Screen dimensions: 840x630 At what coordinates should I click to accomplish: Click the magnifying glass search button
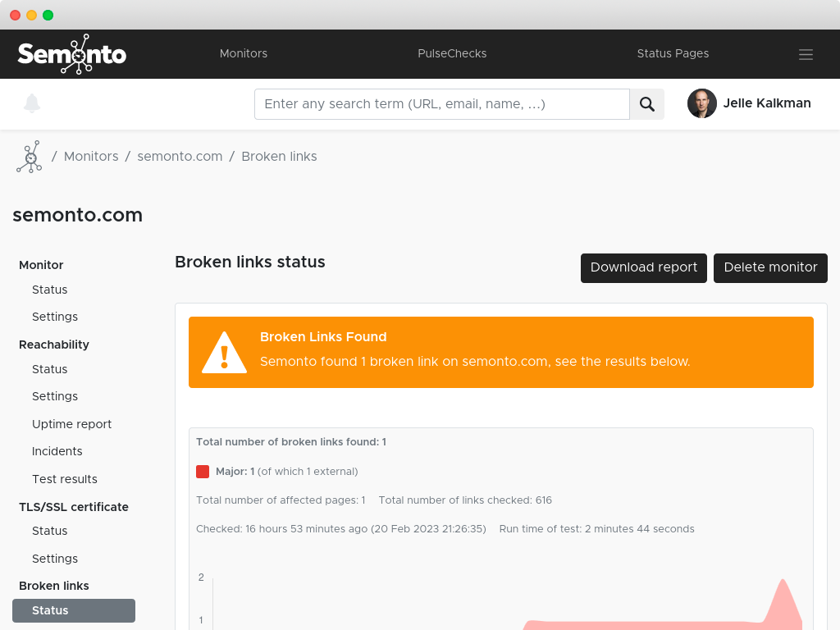(646, 104)
